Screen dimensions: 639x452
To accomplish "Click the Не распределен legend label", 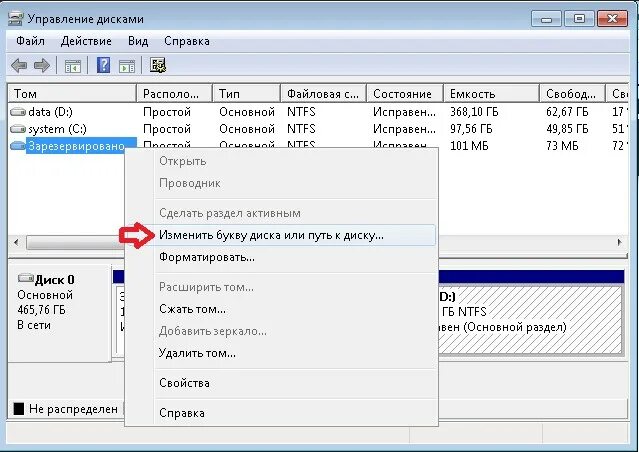I will tap(73, 409).
